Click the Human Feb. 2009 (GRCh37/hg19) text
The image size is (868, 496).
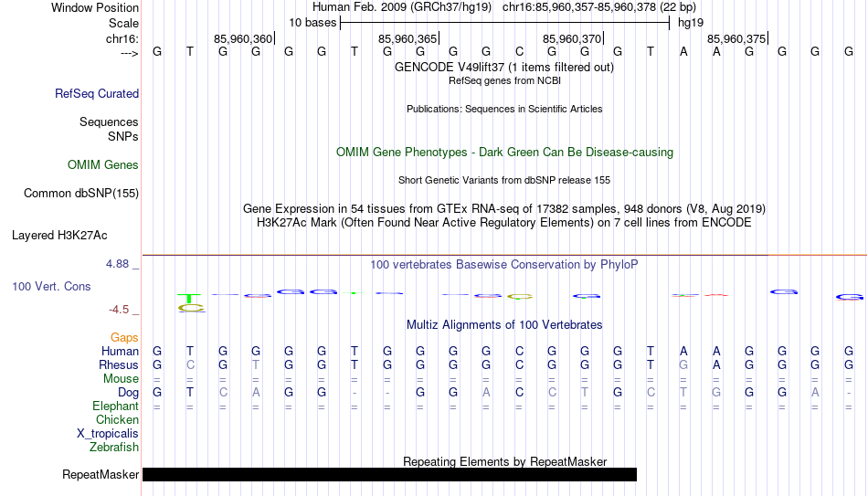click(402, 7)
